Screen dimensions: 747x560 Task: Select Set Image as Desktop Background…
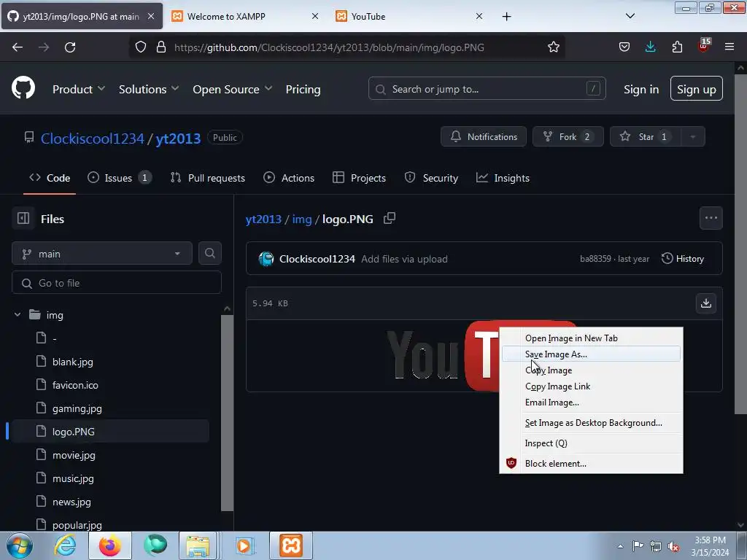(x=591, y=423)
